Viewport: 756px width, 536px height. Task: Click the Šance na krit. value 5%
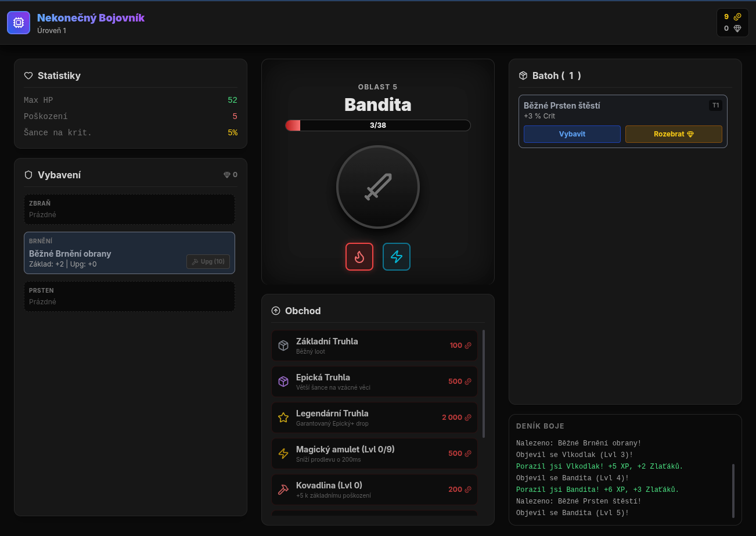tap(233, 132)
